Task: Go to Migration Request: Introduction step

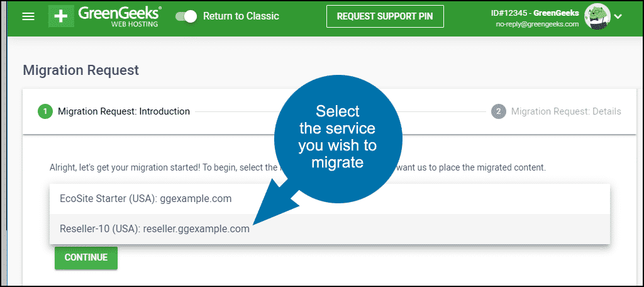Action: pos(124,111)
